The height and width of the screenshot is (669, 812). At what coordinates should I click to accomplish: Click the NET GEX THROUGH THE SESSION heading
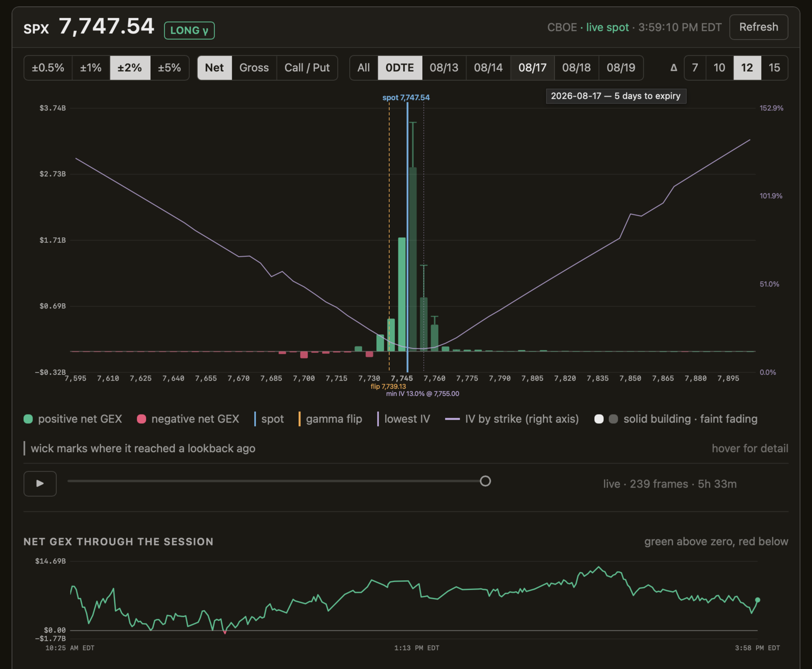tap(118, 542)
